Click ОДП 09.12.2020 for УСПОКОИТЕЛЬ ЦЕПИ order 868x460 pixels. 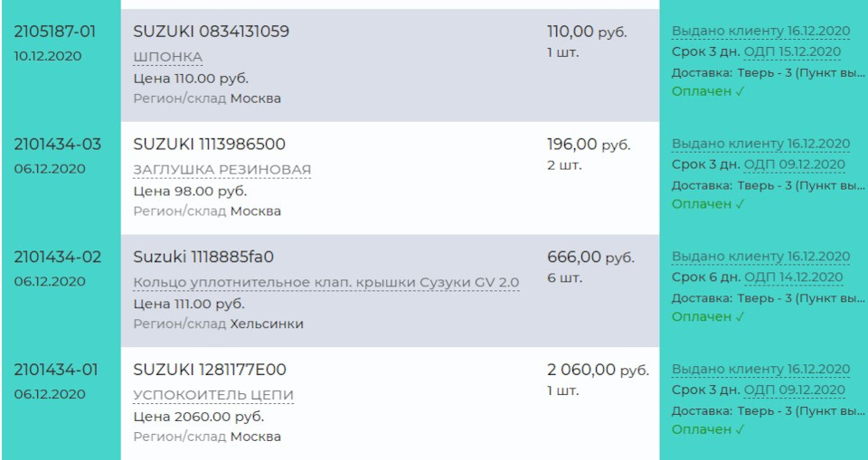point(795,390)
